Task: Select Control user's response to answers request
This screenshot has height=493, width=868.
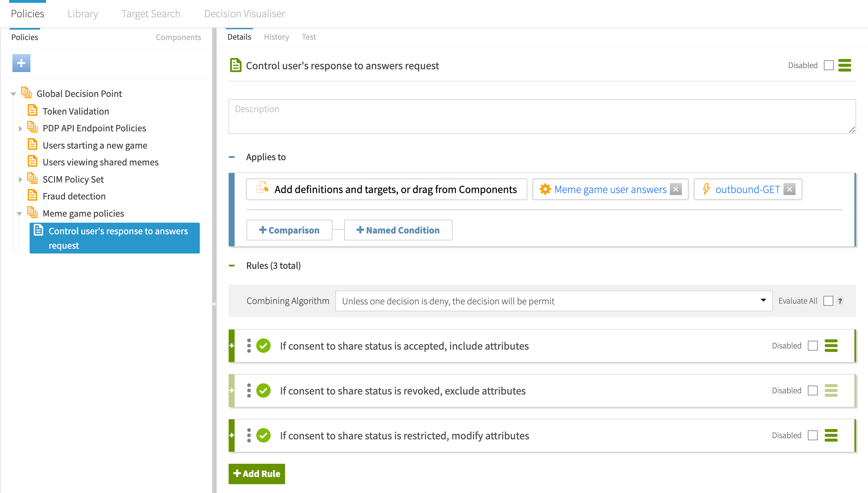Action: (x=115, y=238)
